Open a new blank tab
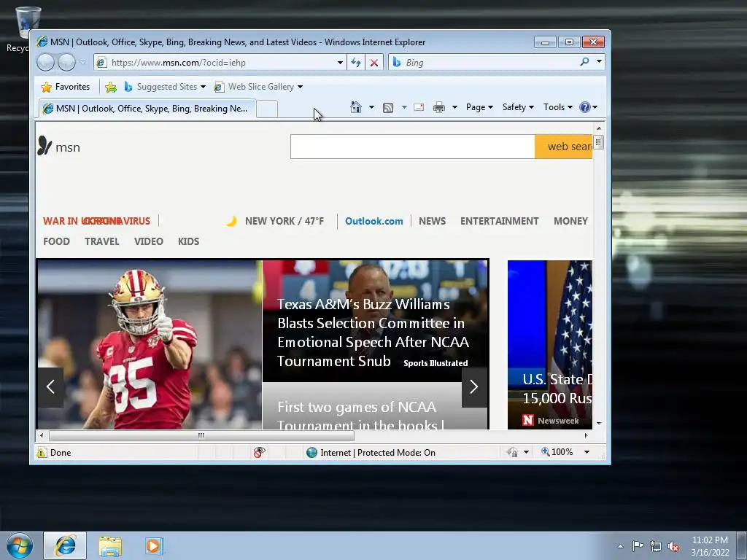Viewport: 747px width, 560px height. 267,109
